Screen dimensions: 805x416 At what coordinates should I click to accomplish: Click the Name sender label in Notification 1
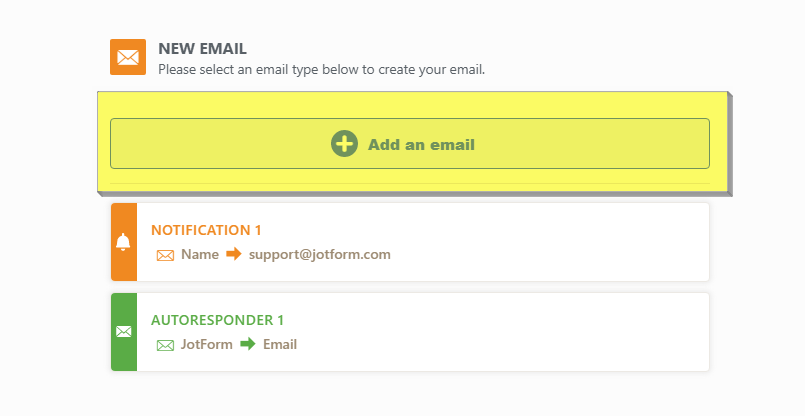[x=200, y=254]
